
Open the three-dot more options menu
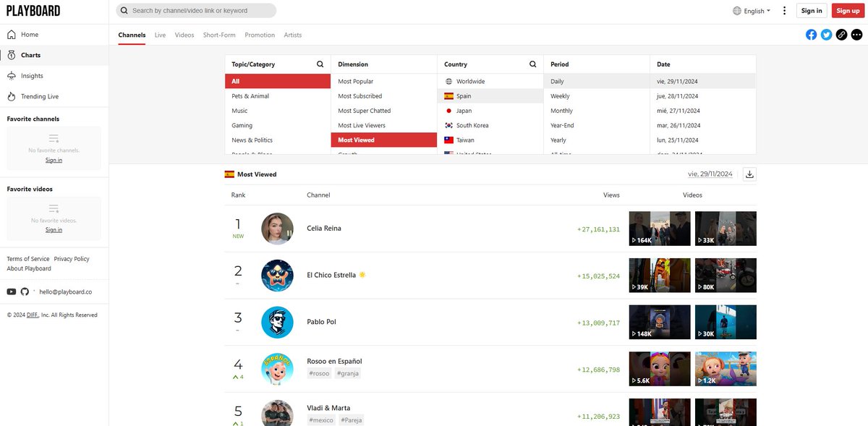click(x=784, y=11)
